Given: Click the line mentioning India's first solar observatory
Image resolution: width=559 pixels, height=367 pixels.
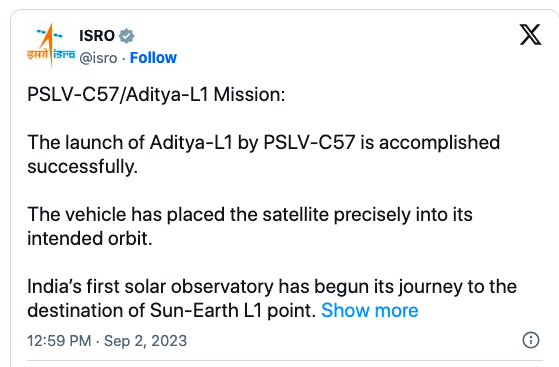Looking at the screenshot, I should pyautogui.click(x=272, y=286).
